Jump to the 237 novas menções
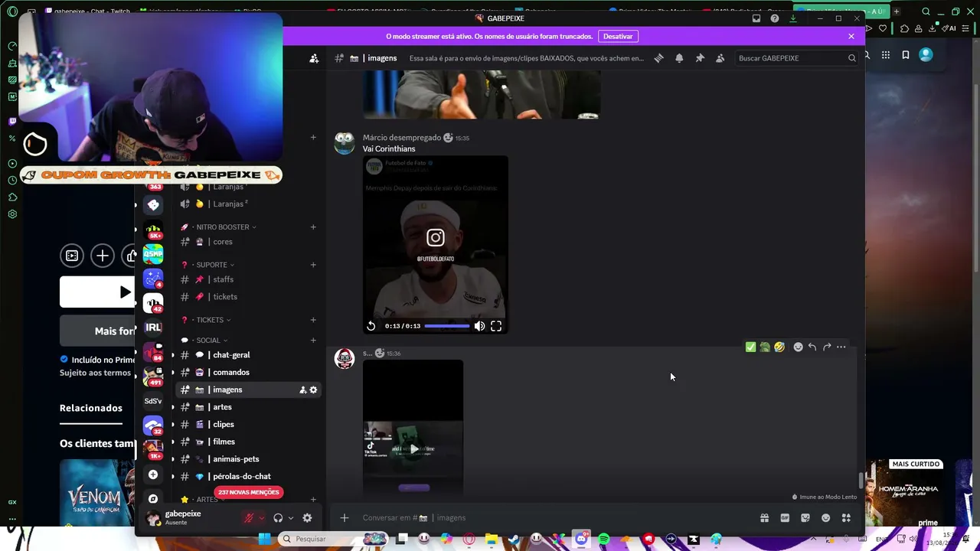Image resolution: width=980 pixels, height=551 pixels. tap(249, 492)
